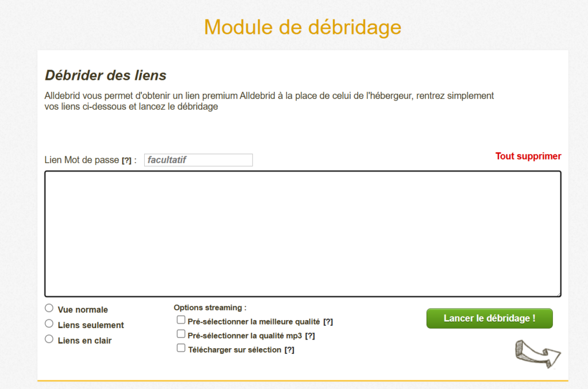Click the help icon for meilleure qualité
This screenshot has height=389, width=588.
click(328, 322)
